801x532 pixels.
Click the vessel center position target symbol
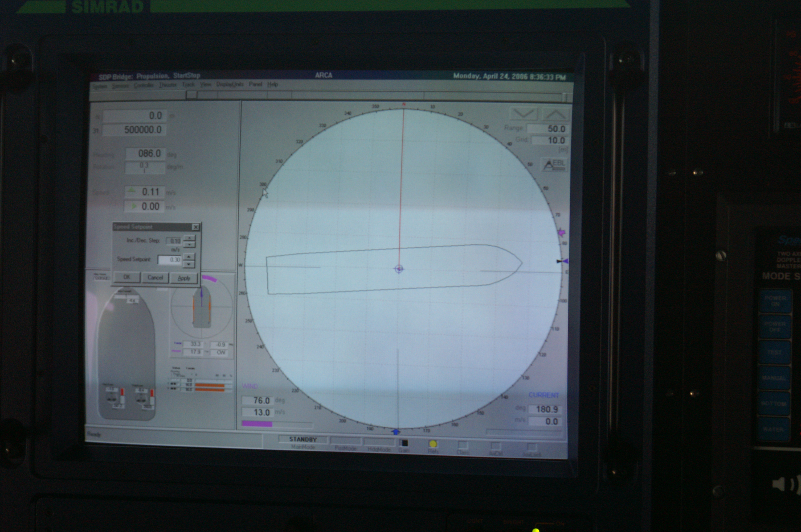click(x=399, y=269)
